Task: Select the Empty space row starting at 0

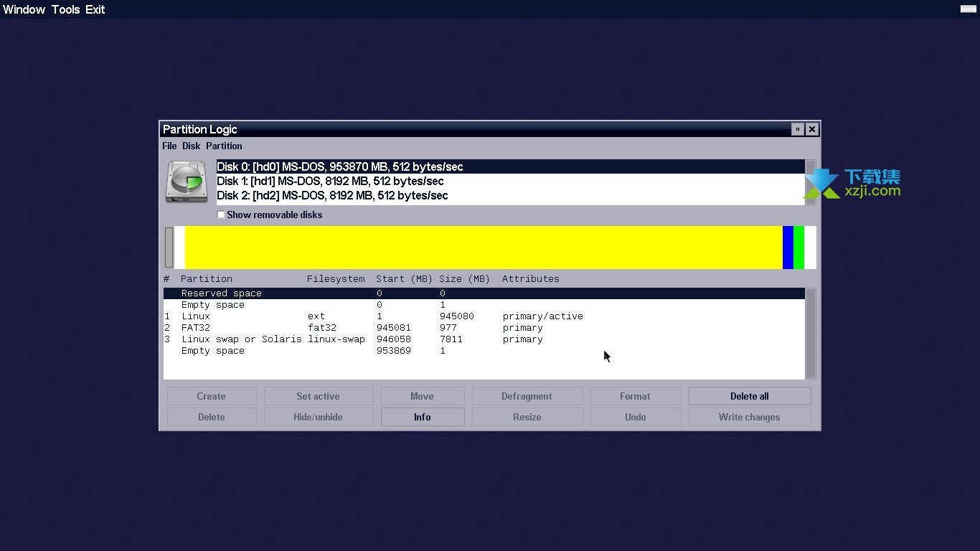Action: tap(484, 305)
